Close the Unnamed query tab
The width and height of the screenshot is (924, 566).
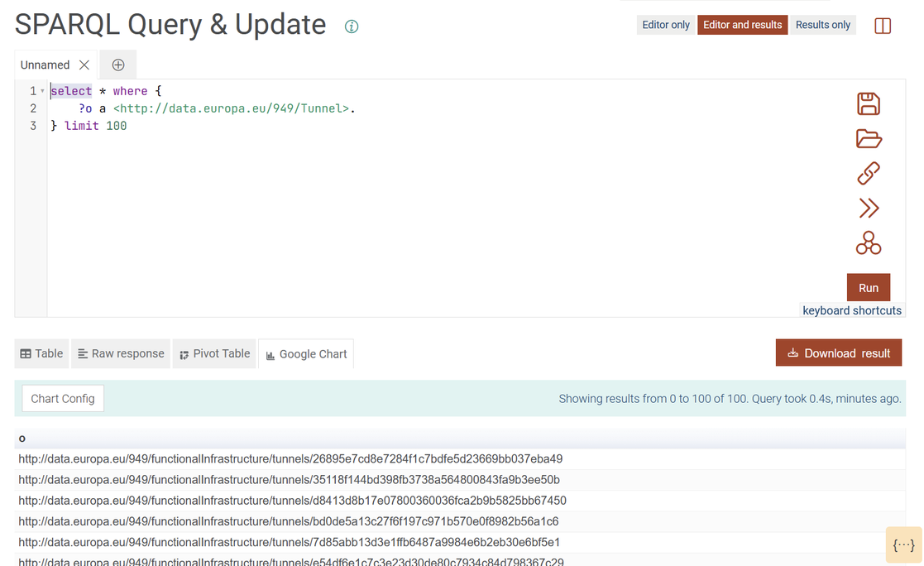click(84, 65)
